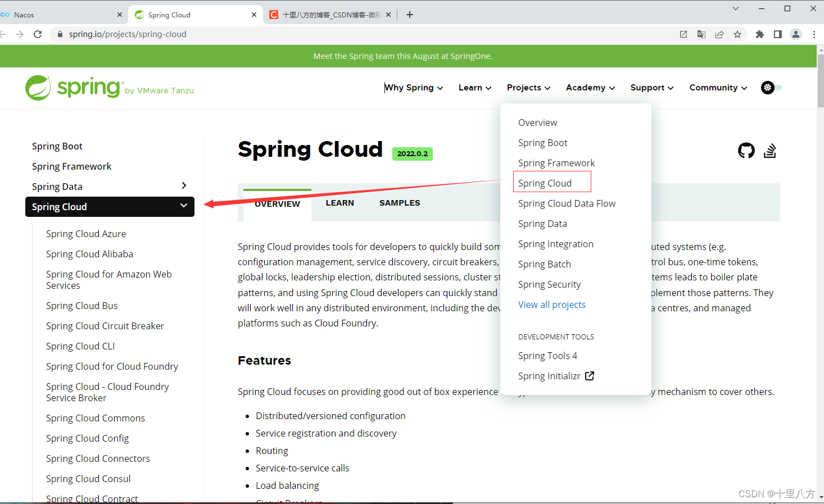Select Spring Data in the Projects menu
Viewport: 824px width, 504px height.
point(542,224)
